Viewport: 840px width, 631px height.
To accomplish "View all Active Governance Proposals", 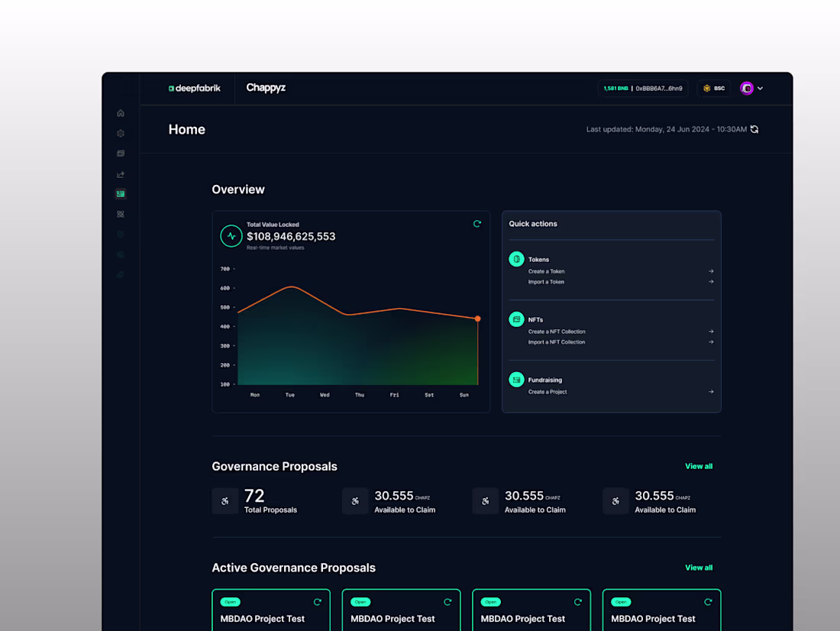I will point(699,568).
